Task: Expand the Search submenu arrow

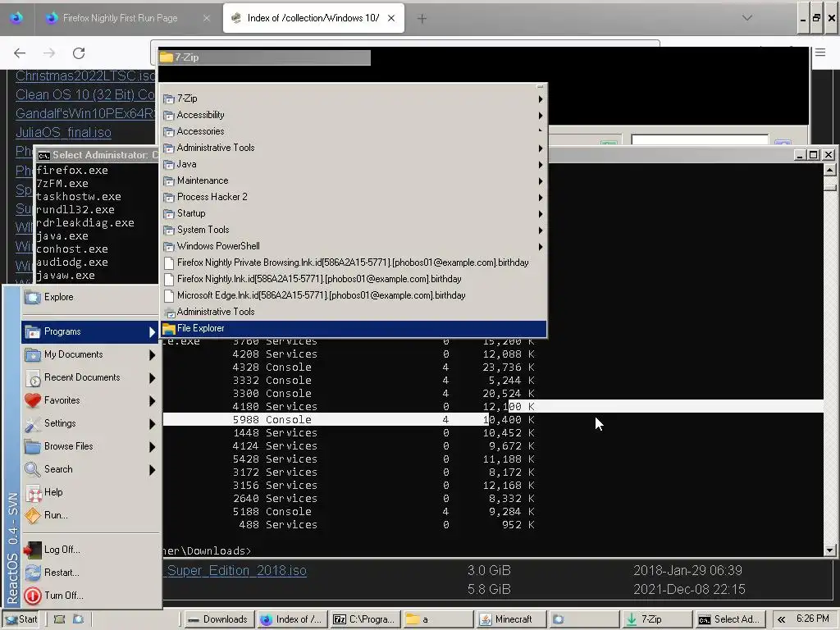Action: click(x=152, y=470)
